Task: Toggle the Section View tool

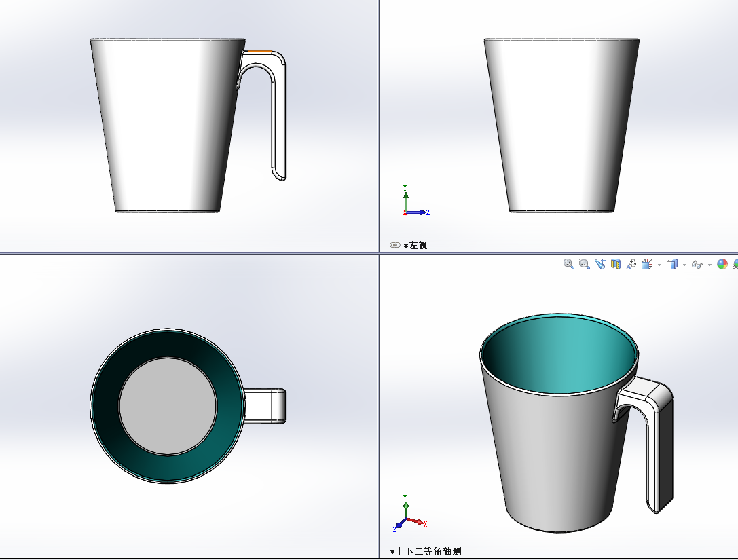Action: [616, 264]
